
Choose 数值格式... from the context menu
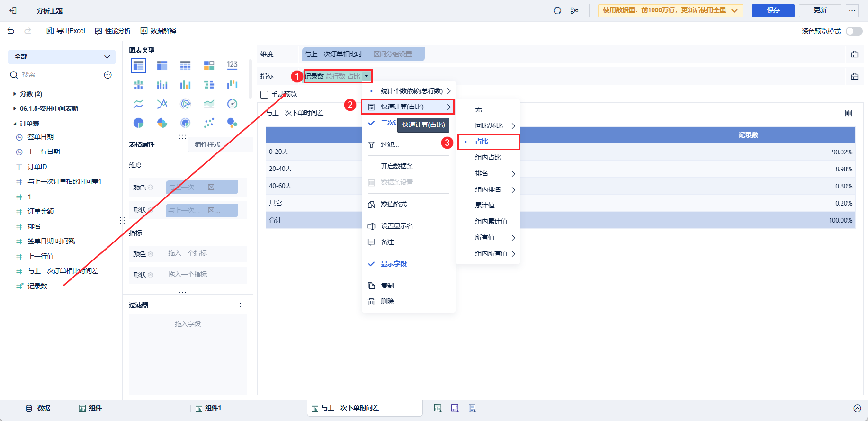[408, 205]
